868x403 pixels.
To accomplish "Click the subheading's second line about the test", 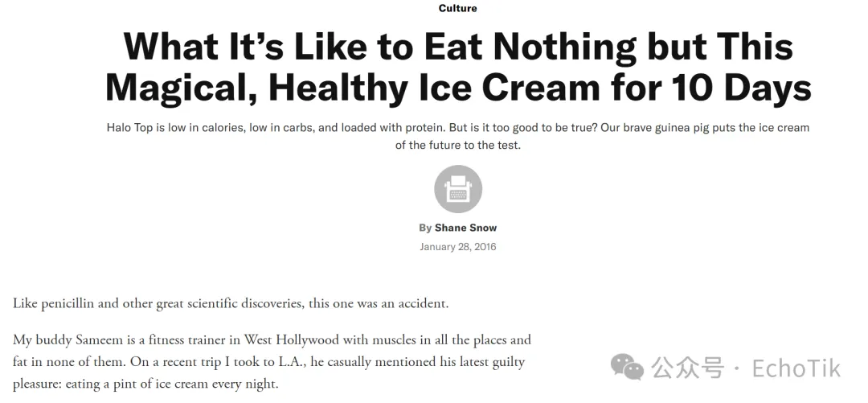I will (x=457, y=146).
